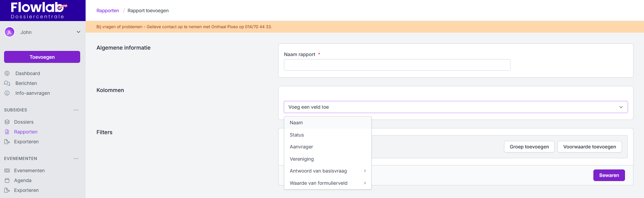The height and width of the screenshot is (198, 644).
Task: Click the Rapporten document icon
Action: [7, 132]
